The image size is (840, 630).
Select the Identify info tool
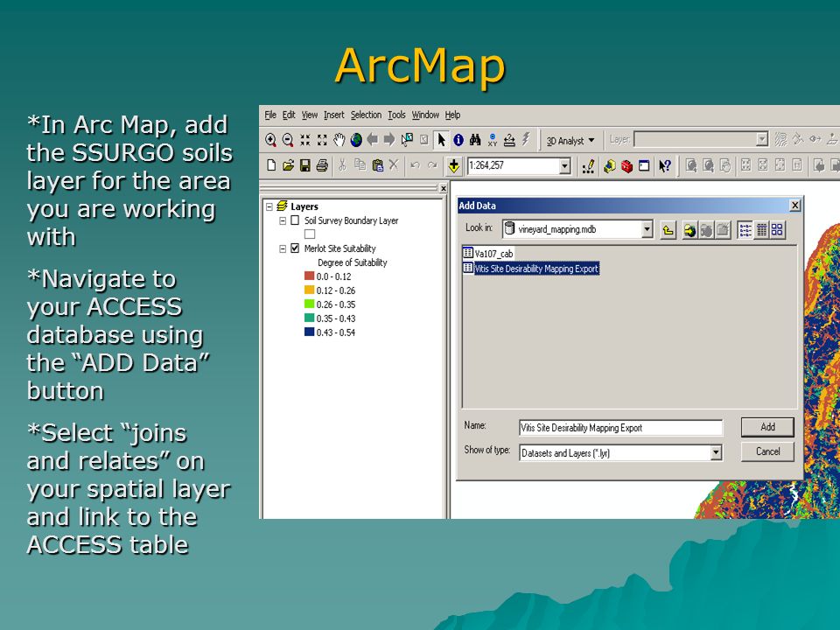[458, 140]
